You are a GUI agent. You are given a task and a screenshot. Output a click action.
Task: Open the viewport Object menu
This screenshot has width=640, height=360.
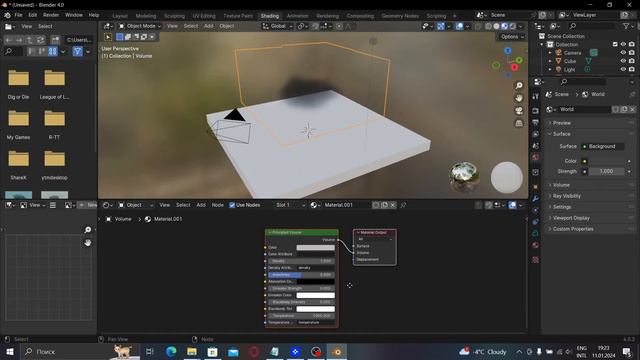point(227,26)
